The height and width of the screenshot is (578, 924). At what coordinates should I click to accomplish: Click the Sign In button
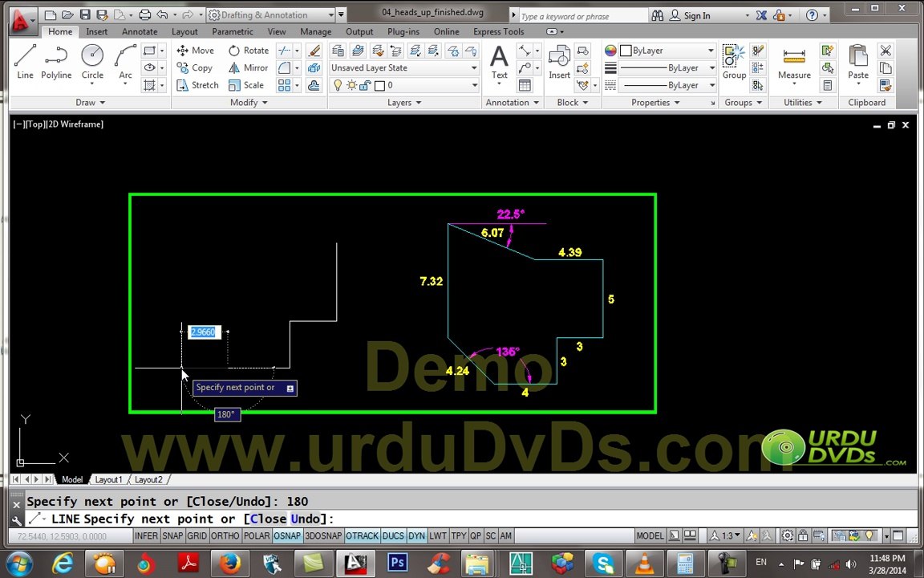690,15
